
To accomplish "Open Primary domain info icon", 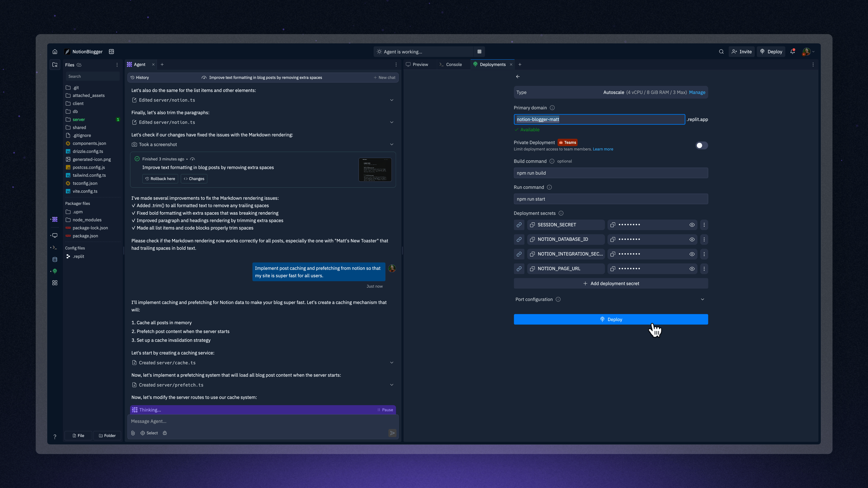I will [552, 108].
